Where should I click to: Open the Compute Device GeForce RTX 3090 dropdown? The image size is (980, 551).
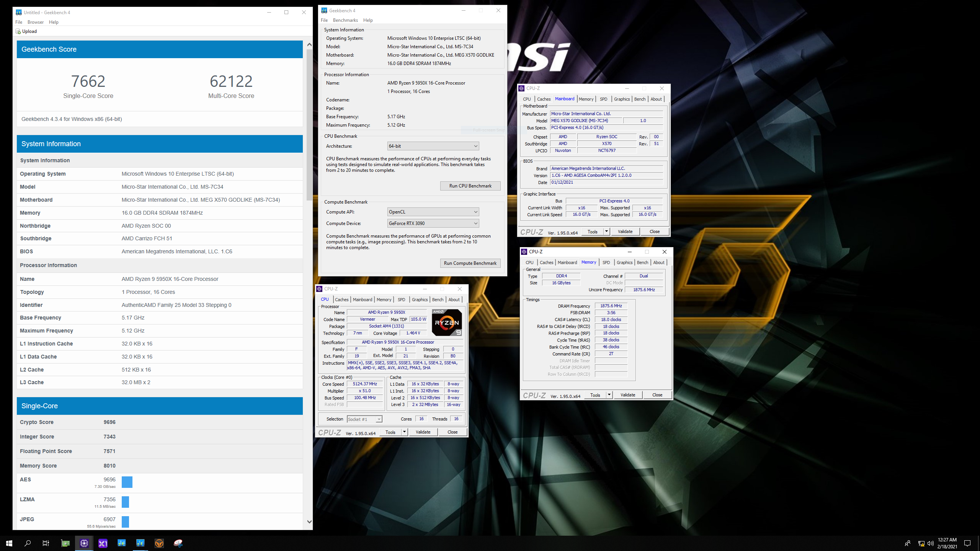point(433,223)
